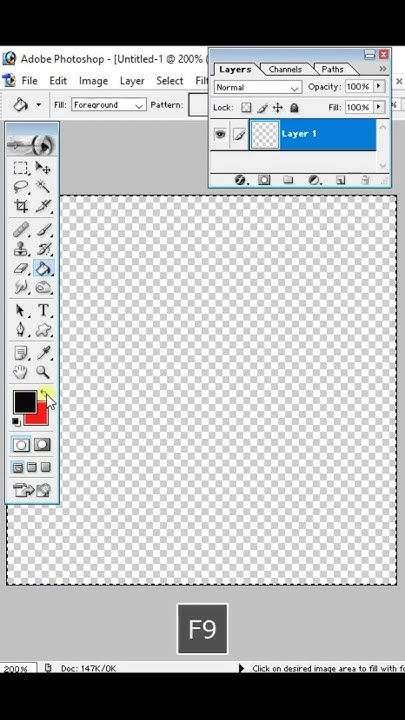Viewport: 405px width, 720px height.
Task: Switch to Full Screen Mode with menu bar
Action: [x=32, y=467]
